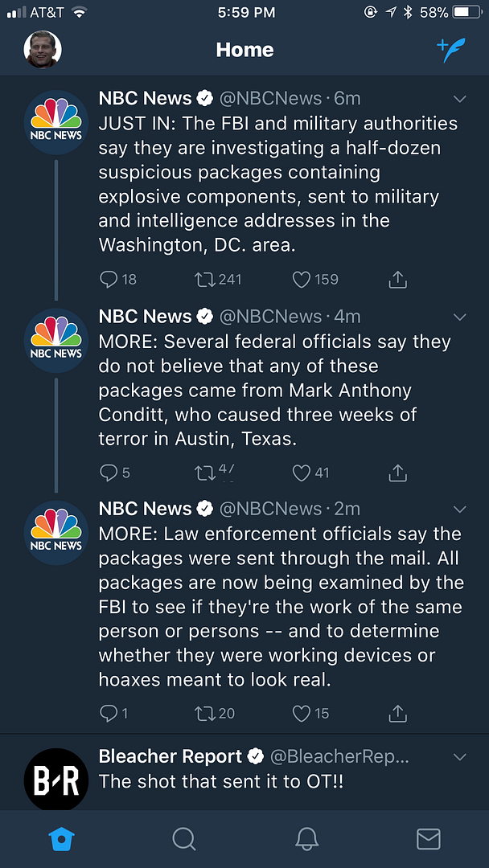The image size is (489, 868).
Task: Go to the Messages envelope tab
Action: (428, 839)
